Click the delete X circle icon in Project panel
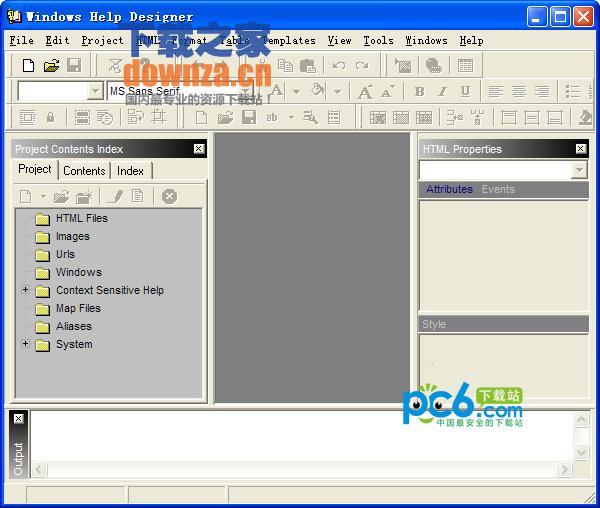Viewport: 600px width, 508px height. pos(169,197)
